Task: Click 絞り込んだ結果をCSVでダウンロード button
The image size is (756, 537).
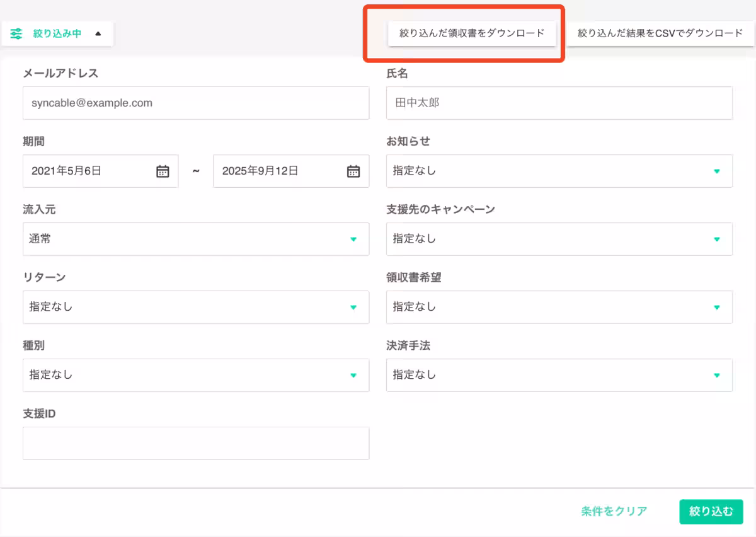Action: (x=660, y=33)
